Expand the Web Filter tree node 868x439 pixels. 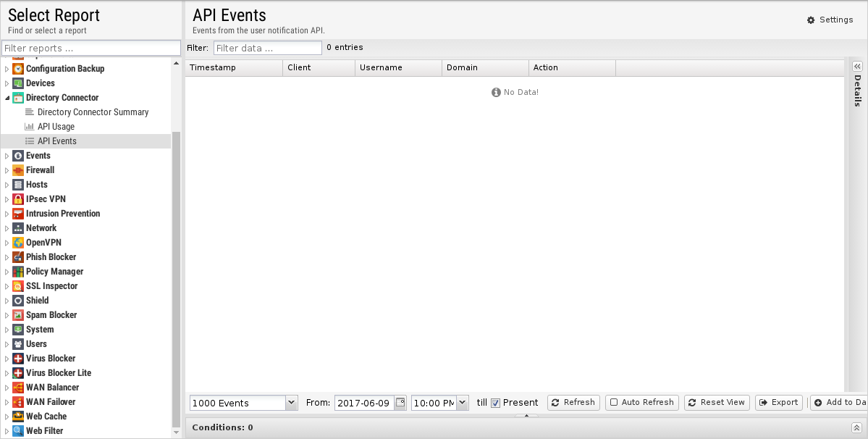(7, 431)
